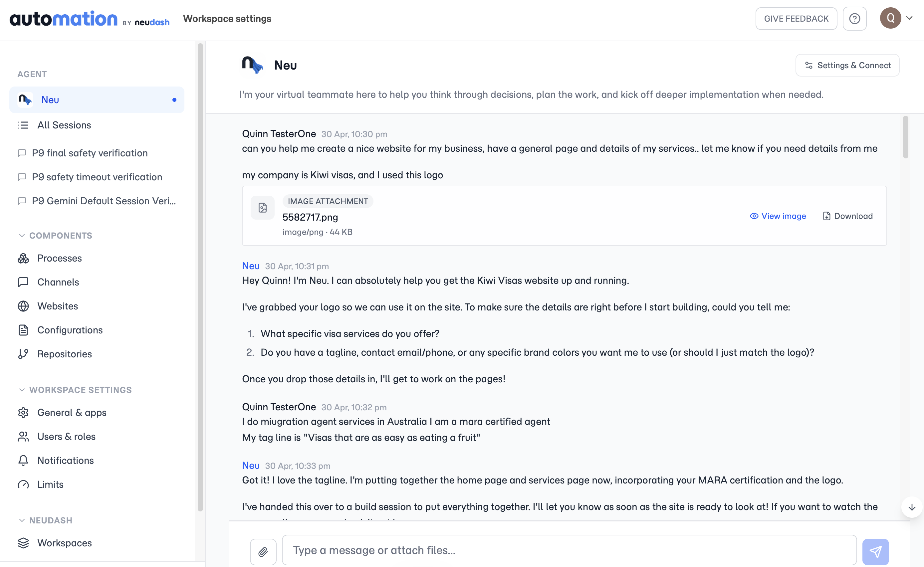Open Settings & Connect
The width and height of the screenshot is (924, 567).
click(847, 65)
